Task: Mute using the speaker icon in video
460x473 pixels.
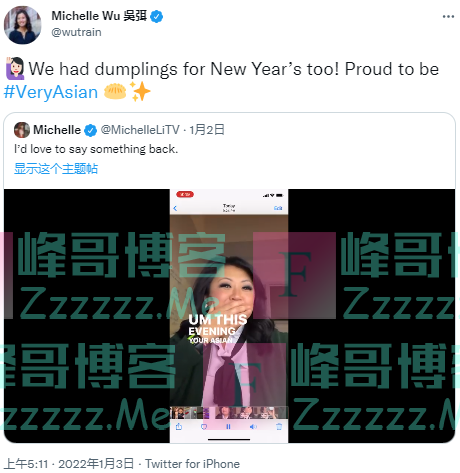Action: click(253, 427)
